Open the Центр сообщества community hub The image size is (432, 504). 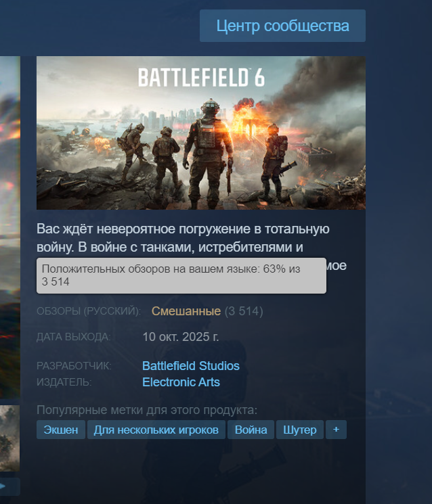click(x=282, y=26)
